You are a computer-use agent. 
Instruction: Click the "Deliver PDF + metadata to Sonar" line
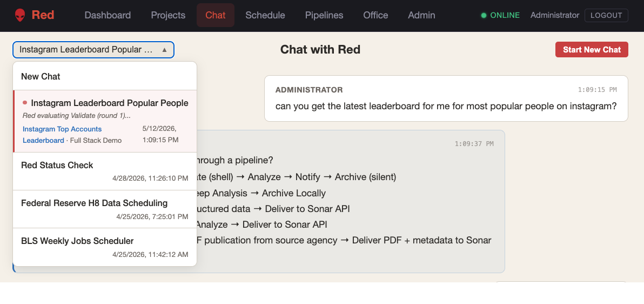(x=344, y=240)
